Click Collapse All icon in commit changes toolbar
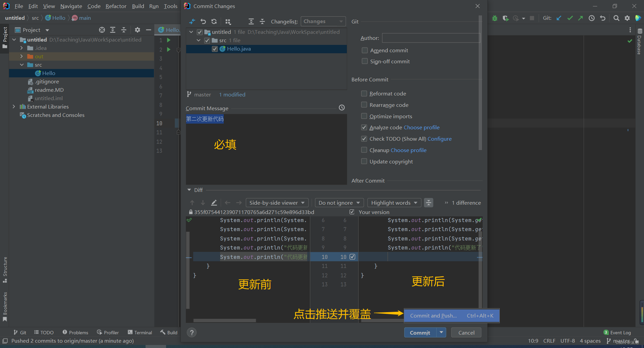Image resolution: width=644 pixels, height=348 pixels. click(262, 21)
